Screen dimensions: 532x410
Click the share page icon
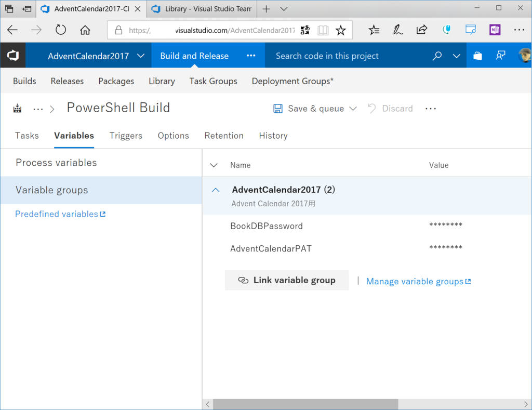[x=422, y=30]
